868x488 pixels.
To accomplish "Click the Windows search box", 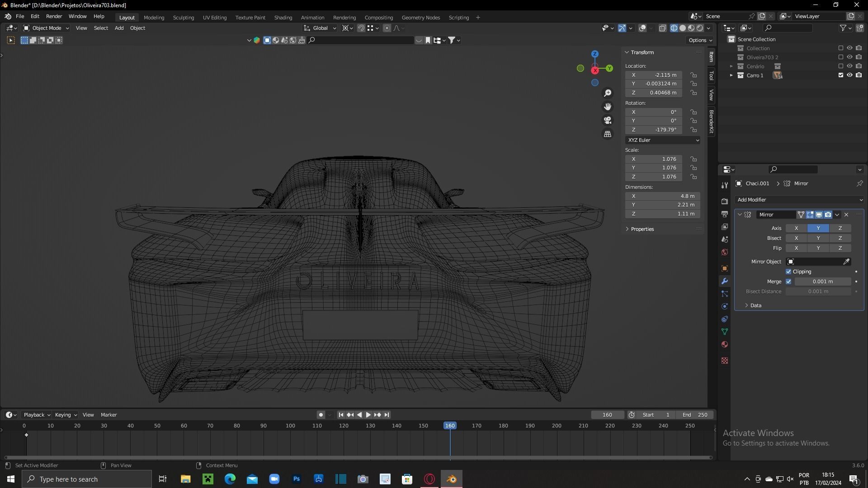I will pos(87,479).
